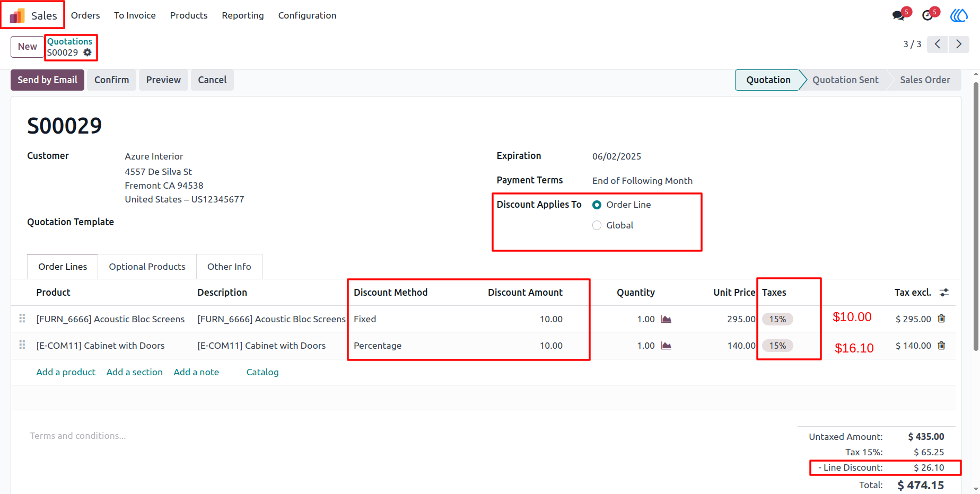
Task: Create a New quotation
Action: [x=28, y=47]
